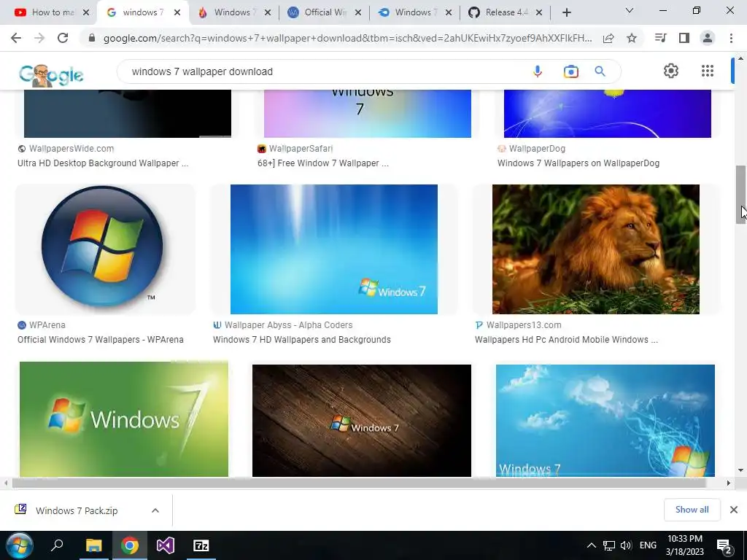Toggle the browser side panel icon

pos(684,38)
